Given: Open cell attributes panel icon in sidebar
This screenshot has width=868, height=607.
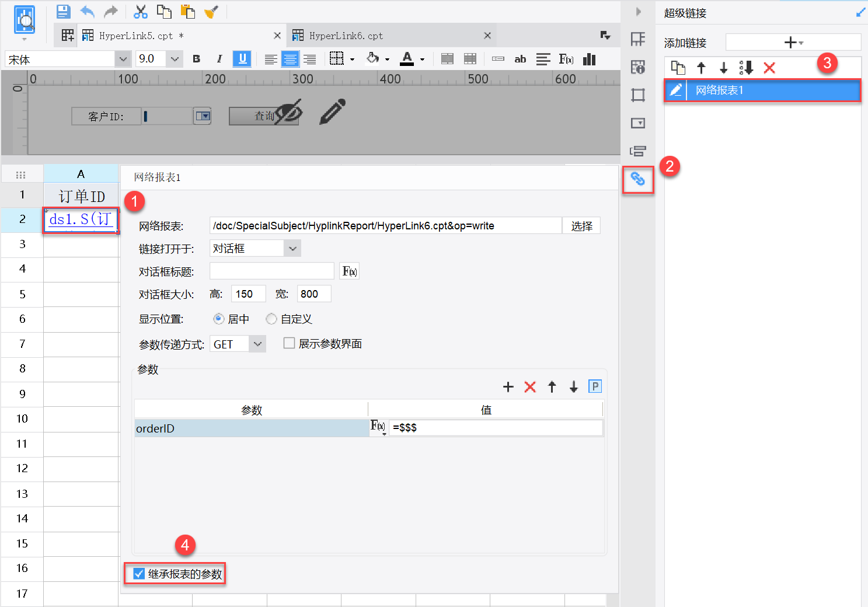Looking at the screenshot, I should click(638, 67).
